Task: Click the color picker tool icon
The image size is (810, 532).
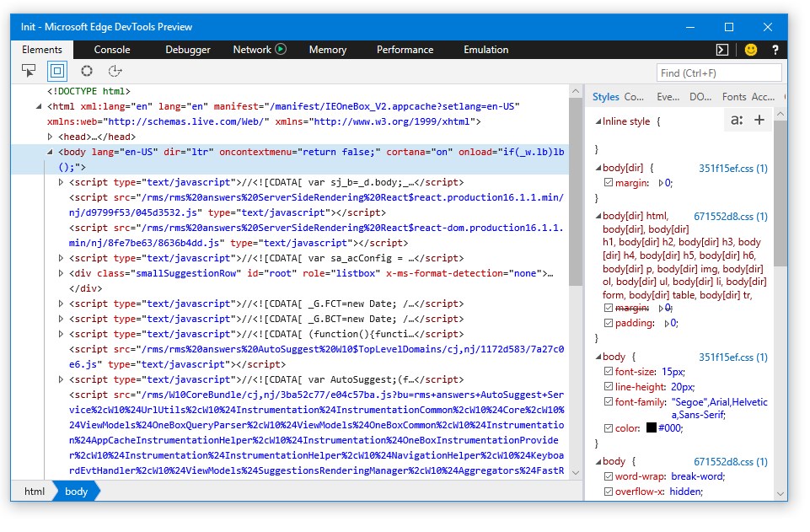Action: pyautogui.click(x=86, y=71)
